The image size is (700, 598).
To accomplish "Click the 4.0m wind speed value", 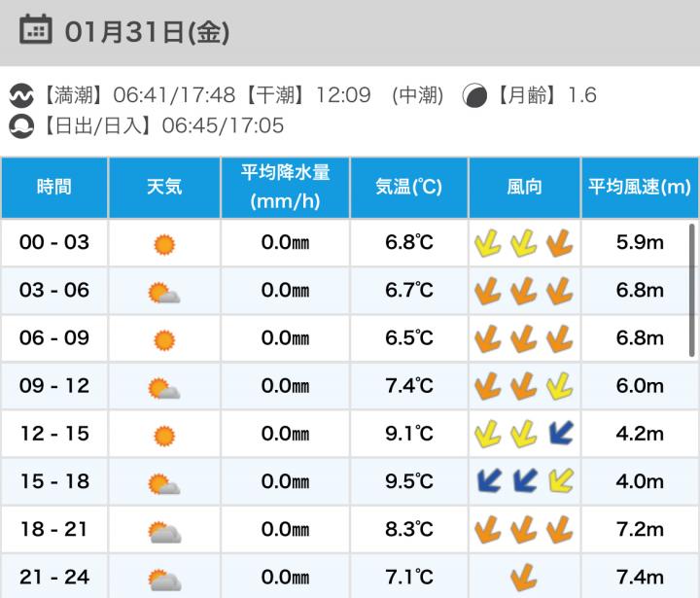I will coord(640,481).
